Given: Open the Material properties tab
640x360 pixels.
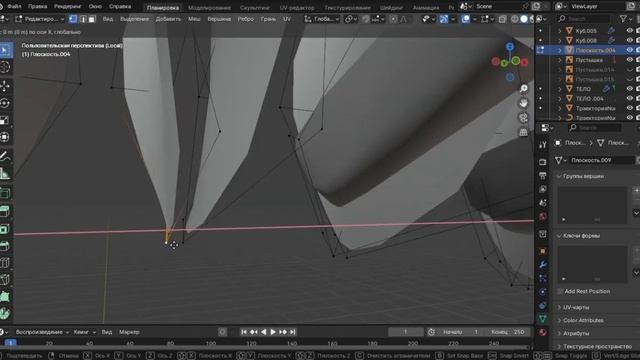Looking at the screenshot, I should coord(542,332).
